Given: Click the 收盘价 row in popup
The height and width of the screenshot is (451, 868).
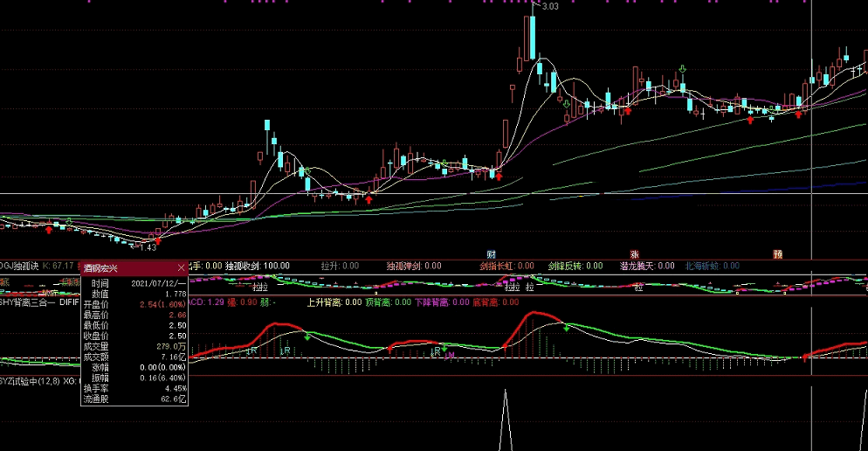Looking at the screenshot, I should [134, 336].
